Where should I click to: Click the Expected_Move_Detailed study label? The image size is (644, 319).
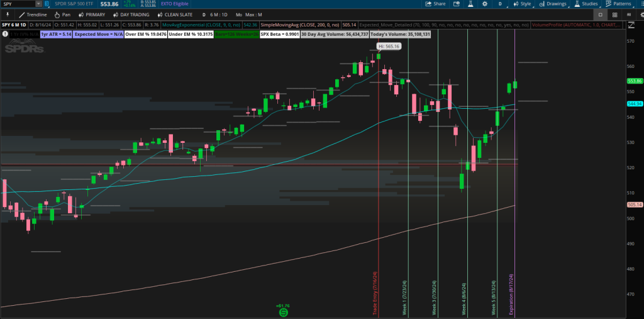443,25
